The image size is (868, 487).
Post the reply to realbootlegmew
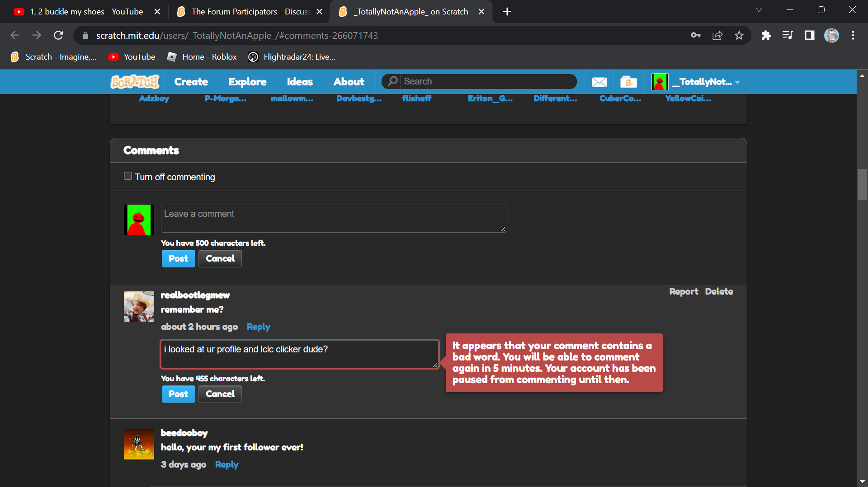pos(178,394)
